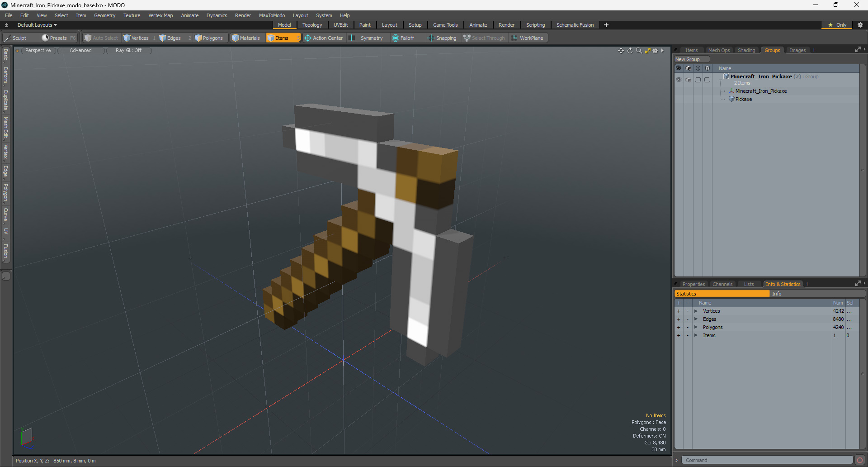Activate Items selection mode
This screenshot has width=868, height=467.
(282, 38)
